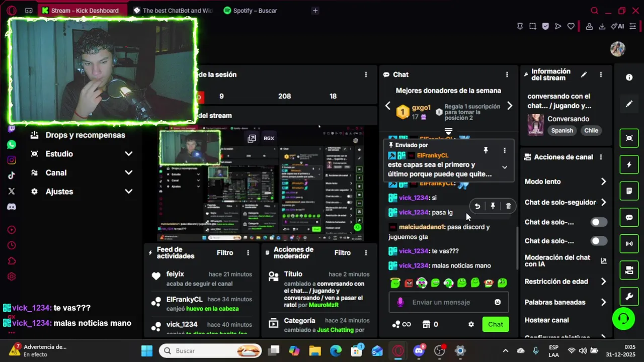The height and width of the screenshot is (362, 644).
Task: Open Filtro in Feed de actividades
Action: (x=225, y=253)
